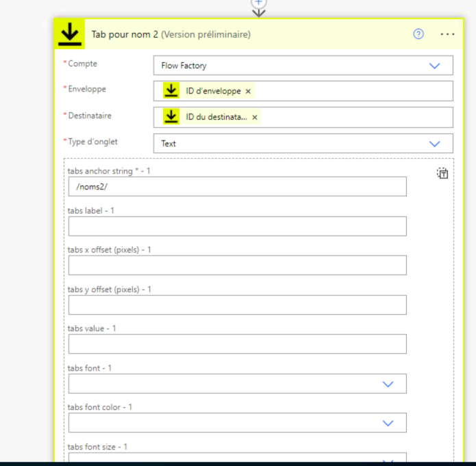
Task: Open the action's three-dot options menu
Action: click(447, 34)
